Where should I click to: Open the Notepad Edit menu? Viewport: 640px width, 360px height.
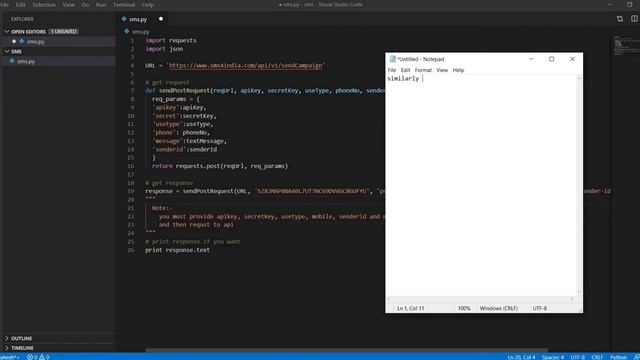click(405, 70)
